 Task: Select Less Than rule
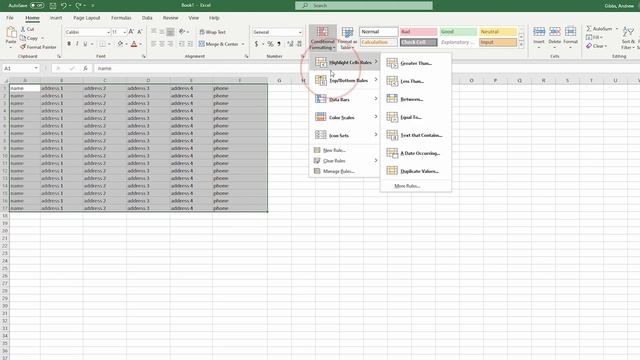(x=416, y=81)
